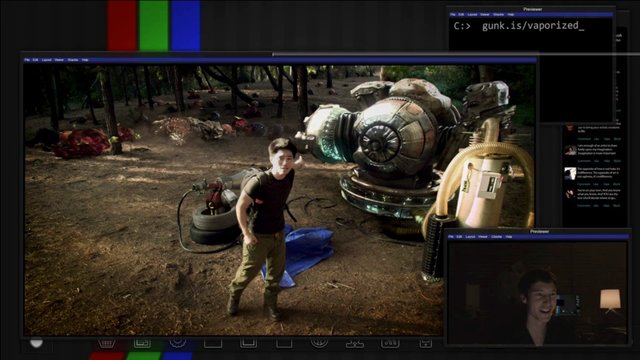This screenshot has width=640, height=360.
Task: Select the green-backed screen icon in bottom toolbar
Action: pos(142,343)
